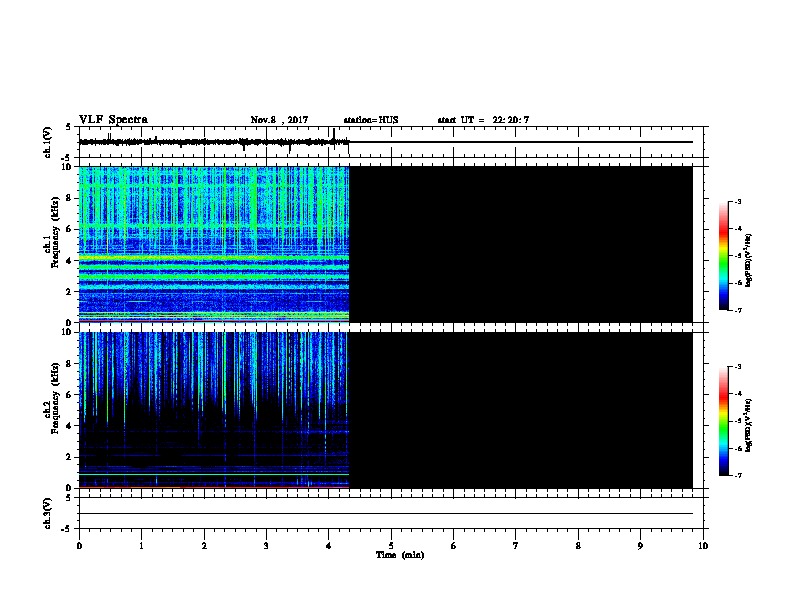792x612 pixels.
Task: Select the log(PSD) label beside ch.1 colorbar
Action: point(748,261)
